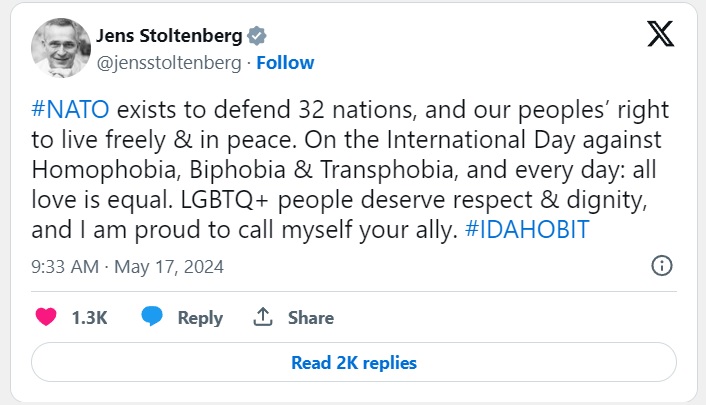The image size is (706, 405).
Task: Click the Share label
Action: pyautogui.click(x=310, y=318)
